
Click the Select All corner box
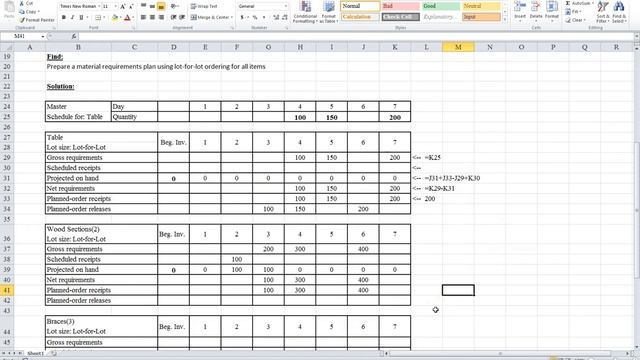[x=7, y=47]
